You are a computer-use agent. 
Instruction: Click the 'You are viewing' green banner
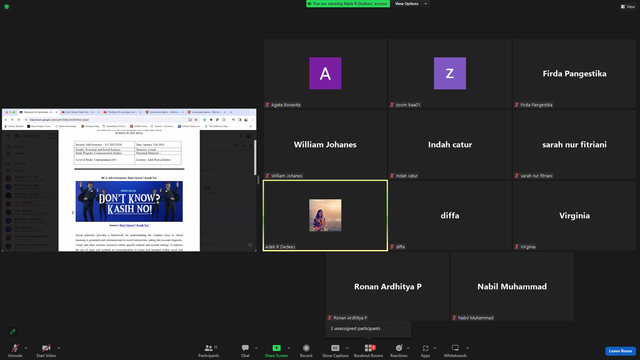pos(348,4)
